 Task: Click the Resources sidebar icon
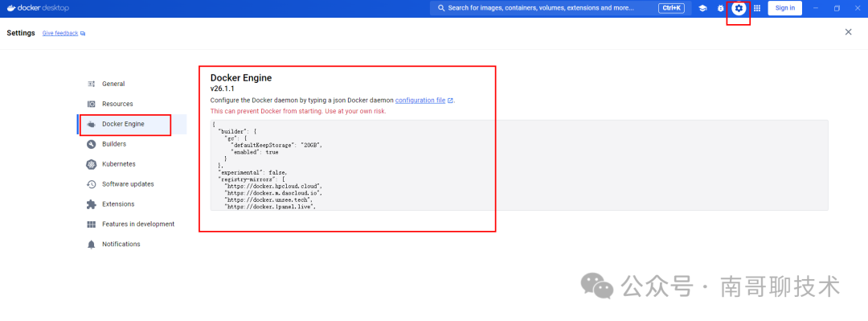coord(92,104)
